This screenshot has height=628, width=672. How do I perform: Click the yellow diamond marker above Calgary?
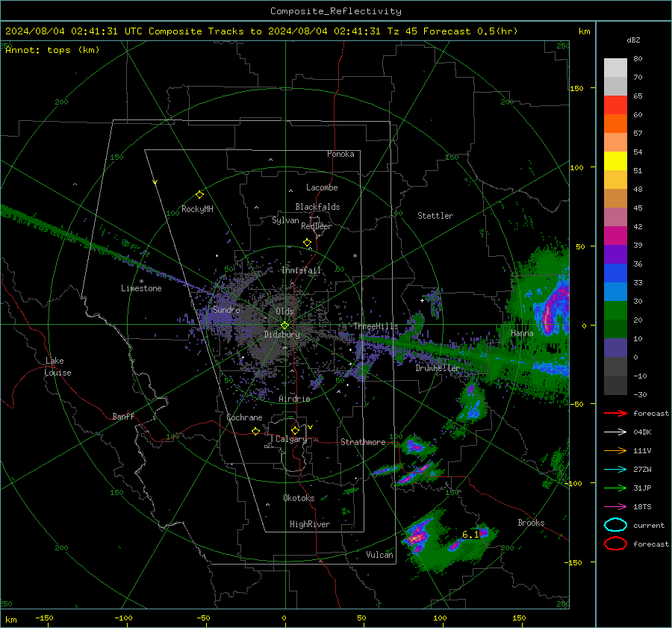tap(295, 430)
